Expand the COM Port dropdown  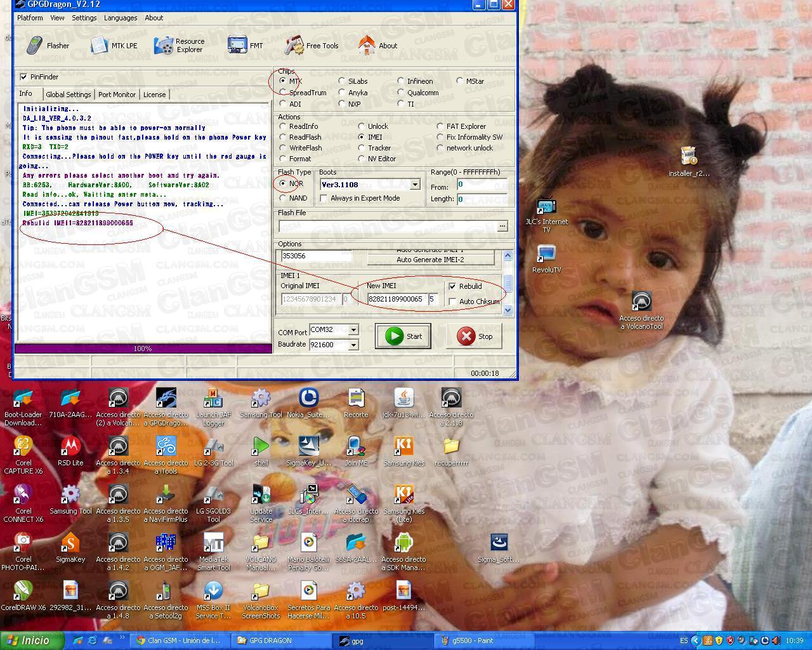coord(353,330)
